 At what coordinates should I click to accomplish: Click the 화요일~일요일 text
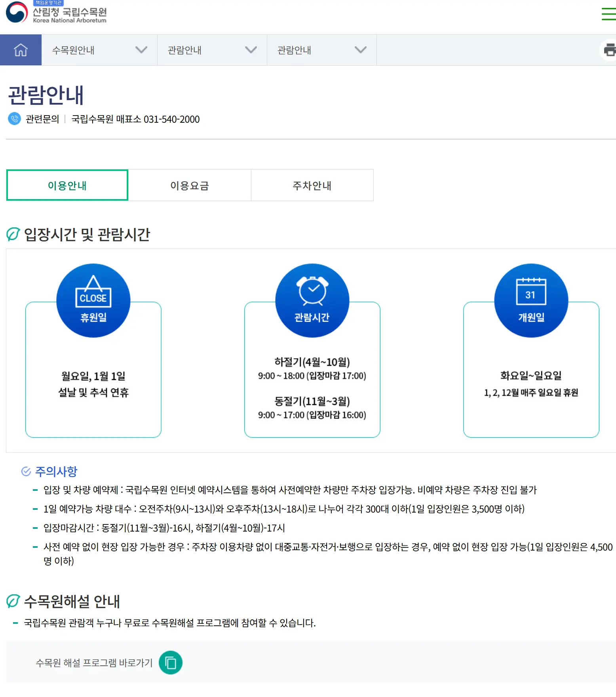[x=531, y=376]
